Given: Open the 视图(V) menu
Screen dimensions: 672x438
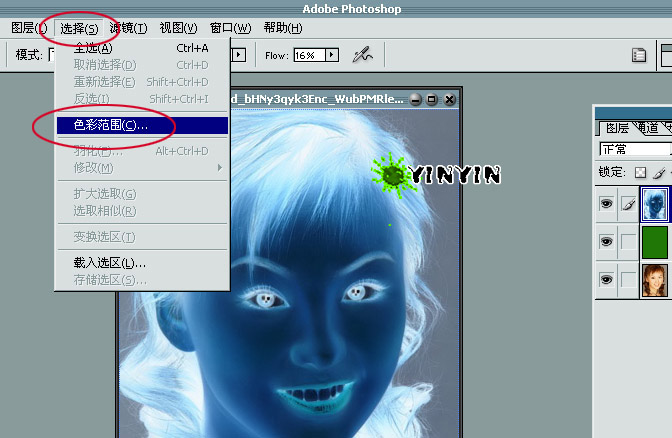Looking at the screenshot, I should tap(178, 28).
